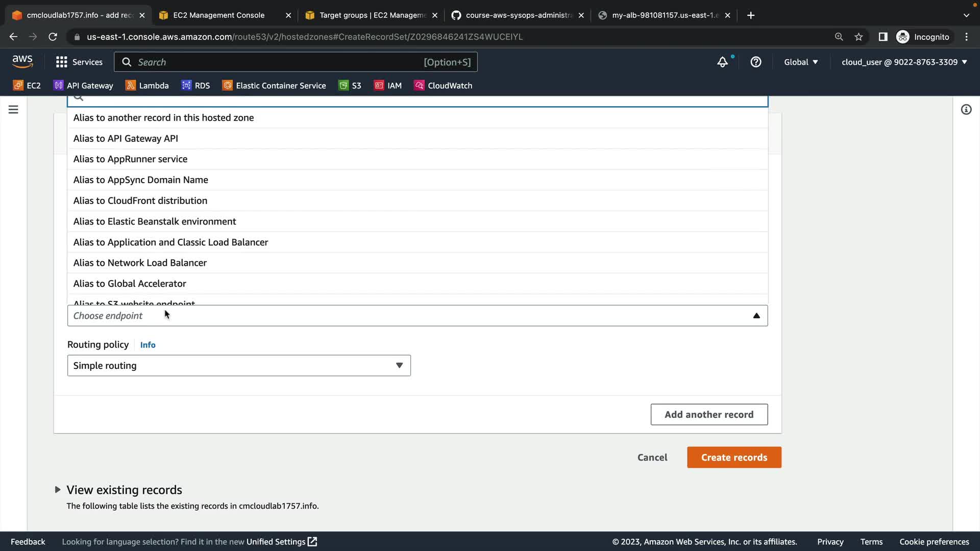Click the Create records button
Viewport: 980px width, 551px height.
[x=733, y=458]
